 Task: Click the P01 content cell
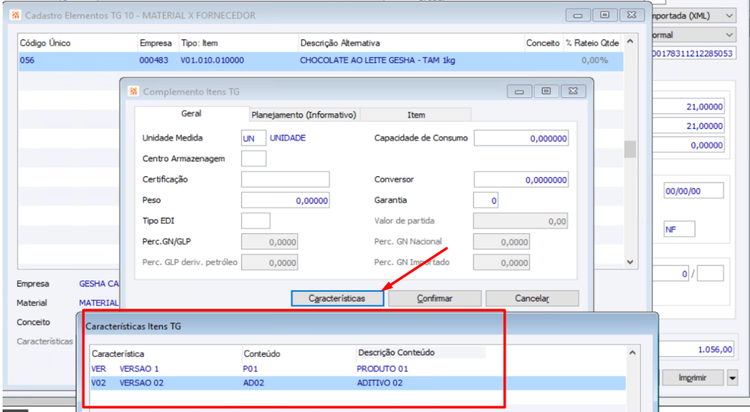click(x=250, y=369)
